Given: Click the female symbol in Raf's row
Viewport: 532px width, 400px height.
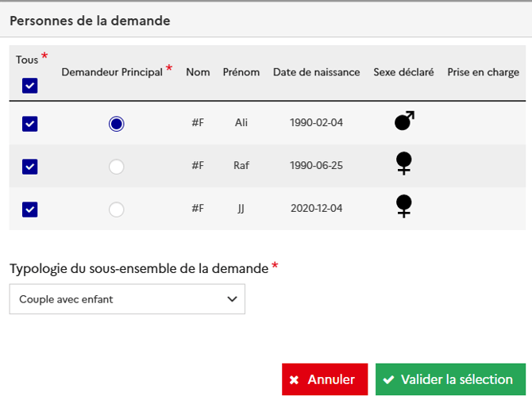Looking at the screenshot, I should point(404,164).
